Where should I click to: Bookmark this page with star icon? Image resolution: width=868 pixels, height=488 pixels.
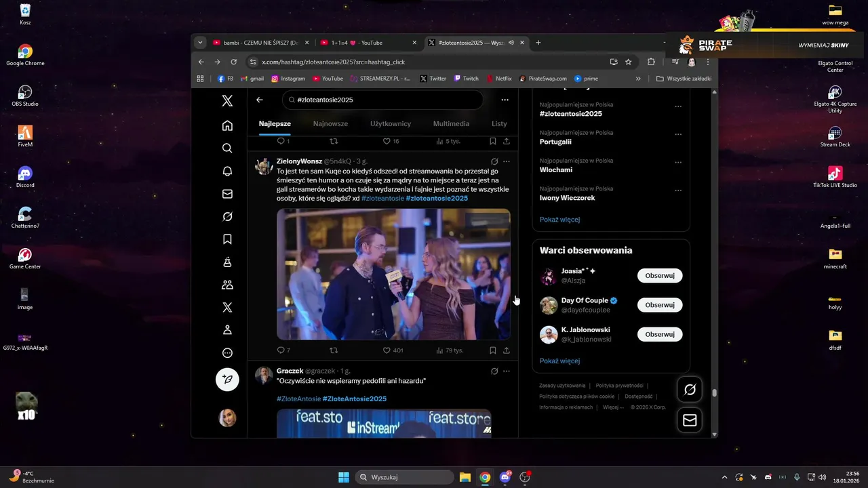pyautogui.click(x=629, y=62)
